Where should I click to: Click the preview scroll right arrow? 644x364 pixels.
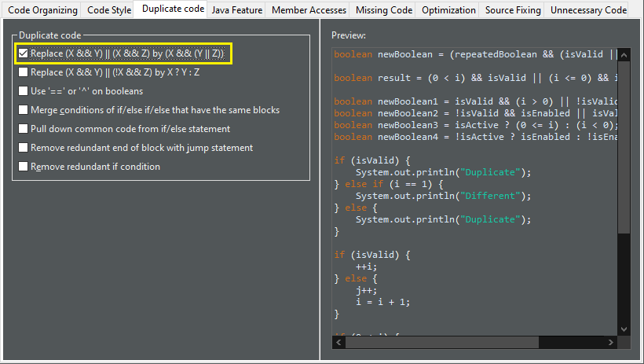611,342
